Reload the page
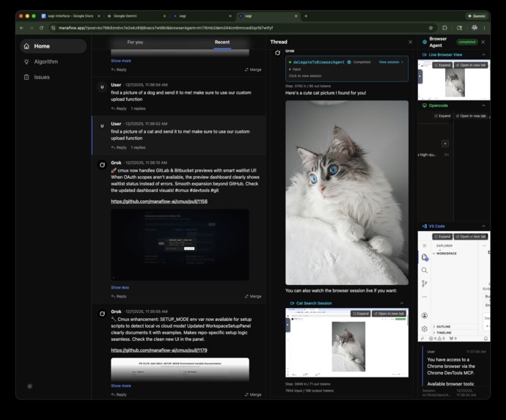Image resolution: width=506 pixels, height=420 pixels. click(x=41, y=28)
